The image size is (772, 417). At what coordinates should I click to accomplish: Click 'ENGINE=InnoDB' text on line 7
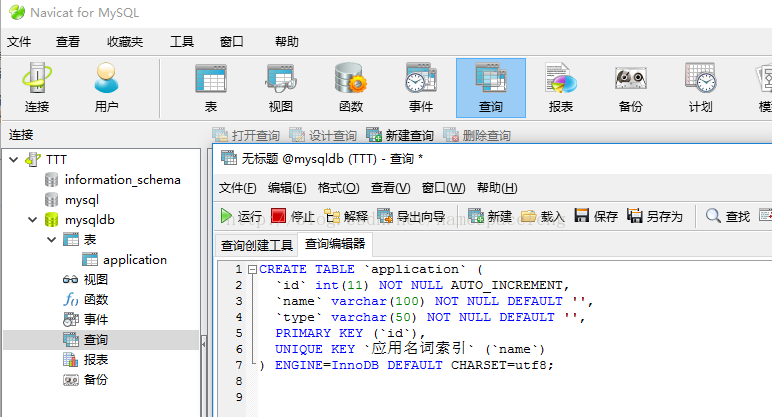click(x=327, y=365)
